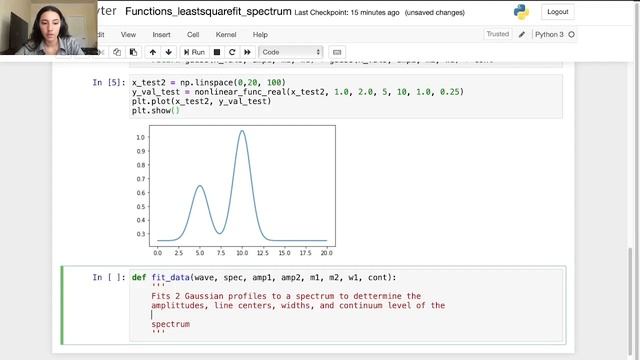Click the Trusted notebook indicator

(498, 34)
